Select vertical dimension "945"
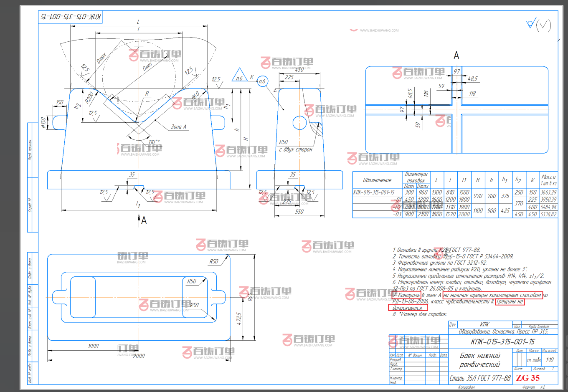Viewport: 568px width, 392px height. (x=251, y=296)
